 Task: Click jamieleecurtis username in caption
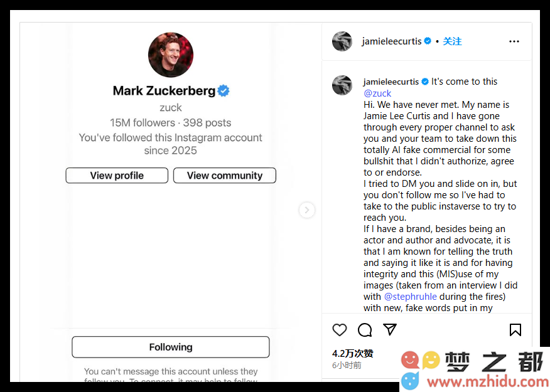(x=391, y=82)
